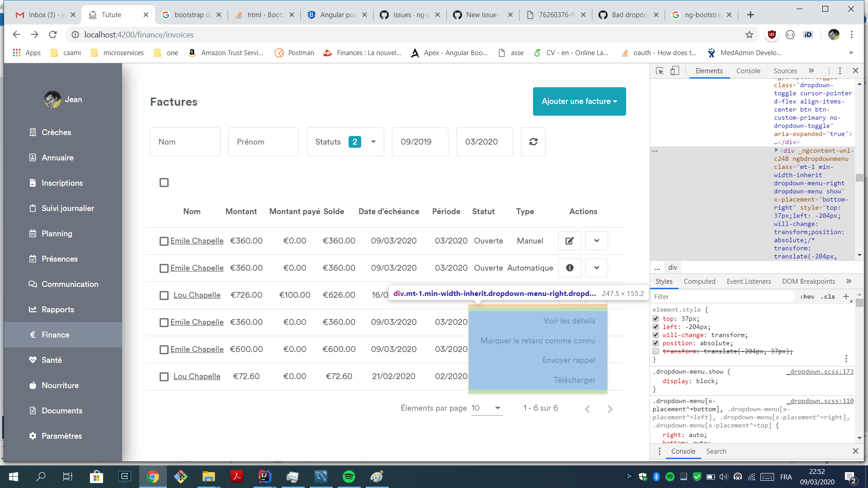Viewport: 868px width, 488px height.
Task: Select the element inspector icon in DevTools
Action: 660,71
